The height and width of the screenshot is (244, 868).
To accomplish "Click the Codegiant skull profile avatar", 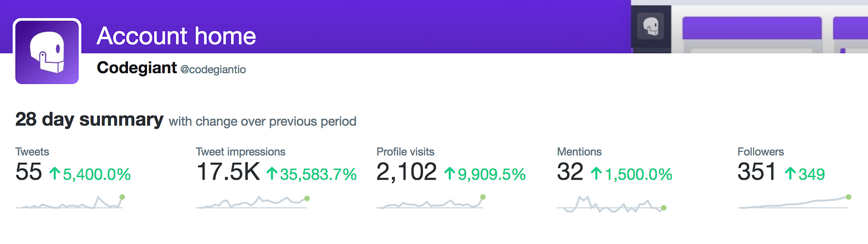I will point(47,52).
